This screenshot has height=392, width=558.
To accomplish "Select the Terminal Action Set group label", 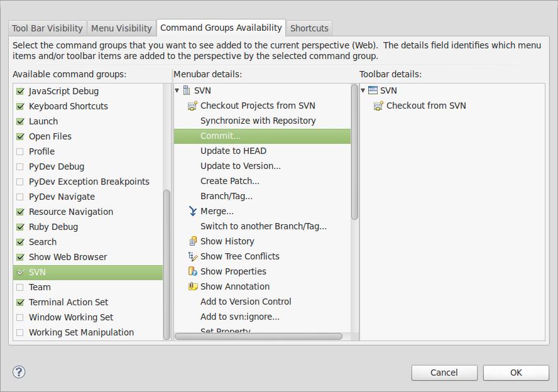I will [68, 302].
